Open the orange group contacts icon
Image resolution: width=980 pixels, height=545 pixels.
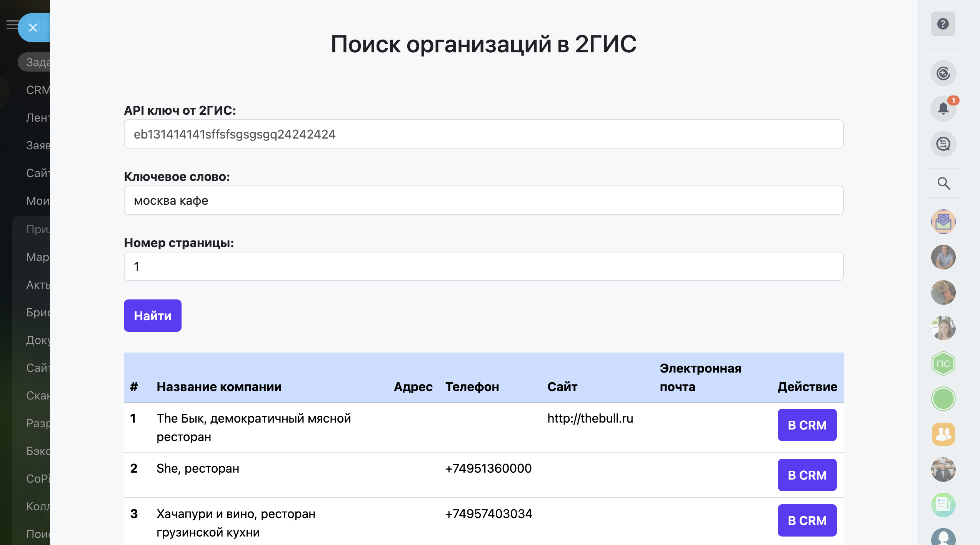943,434
